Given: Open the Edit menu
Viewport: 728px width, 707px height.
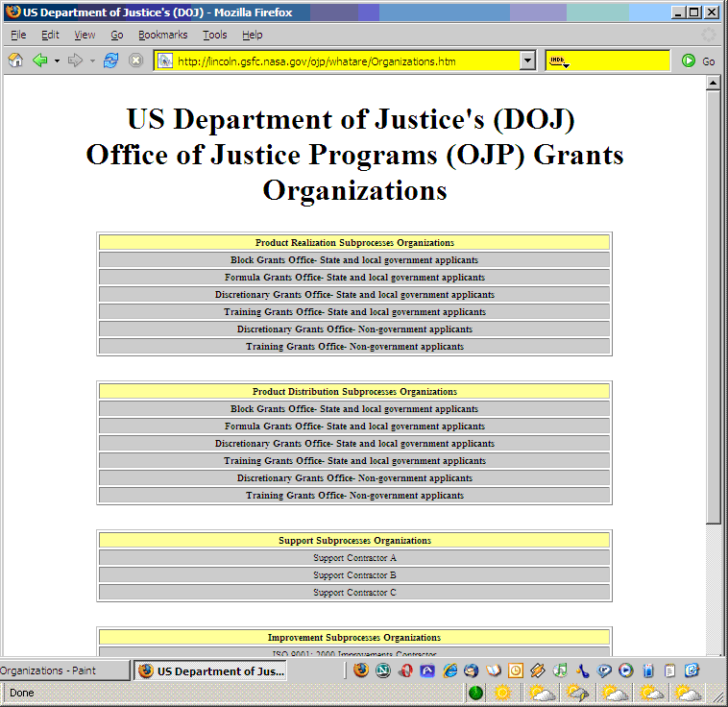Looking at the screenshot, I should 50,35.
